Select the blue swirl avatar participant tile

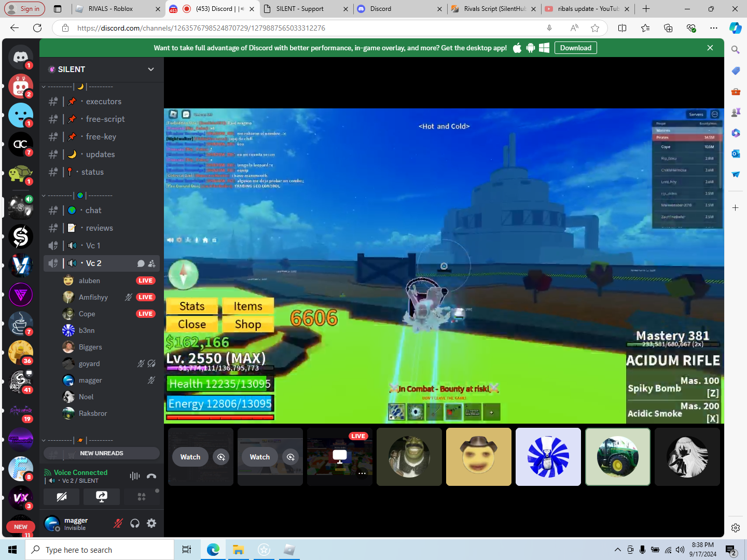tap(548, 457)
